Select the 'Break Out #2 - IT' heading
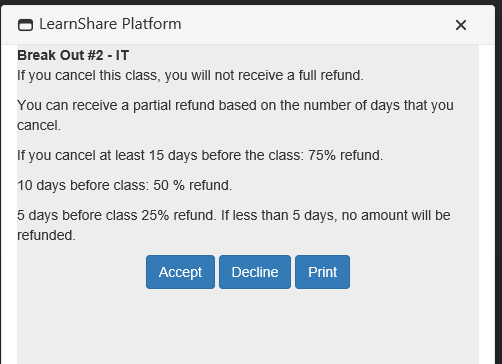 73,55
